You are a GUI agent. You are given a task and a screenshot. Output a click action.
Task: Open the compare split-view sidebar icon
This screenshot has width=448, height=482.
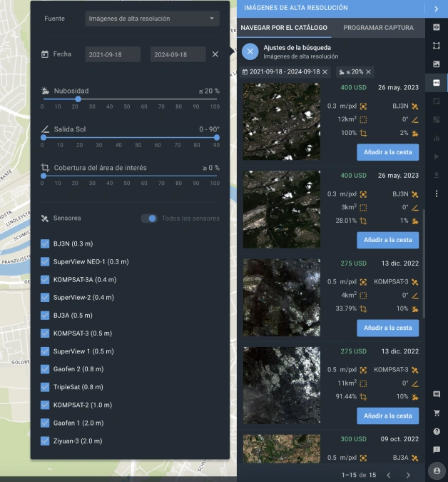coord(437,101)
